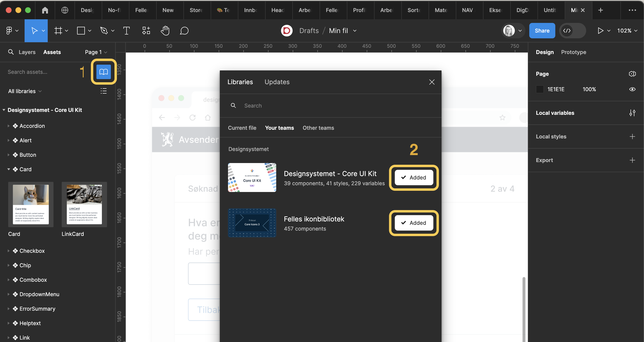Image resolution: width=644 pixels, height=342 pixels.
Task: Click the Share button
Action: coord(542,31)
